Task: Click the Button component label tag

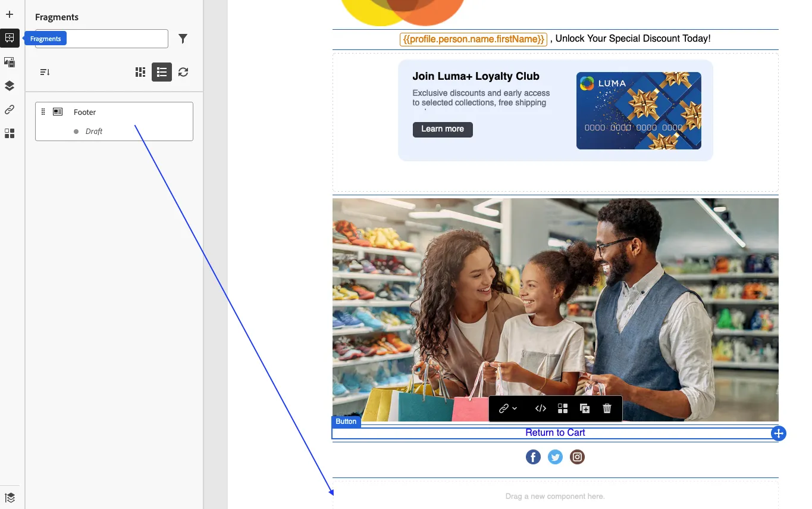Action: tap(346, 421)
